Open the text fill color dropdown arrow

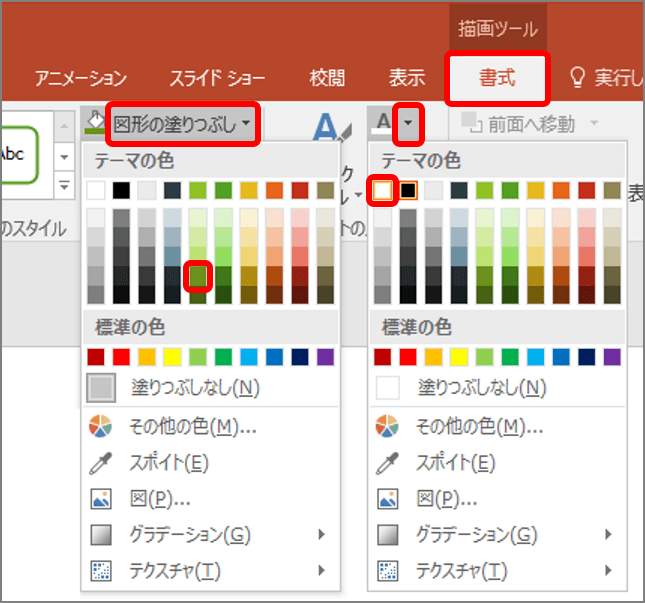pyautogui.click(x=408, y=123)
